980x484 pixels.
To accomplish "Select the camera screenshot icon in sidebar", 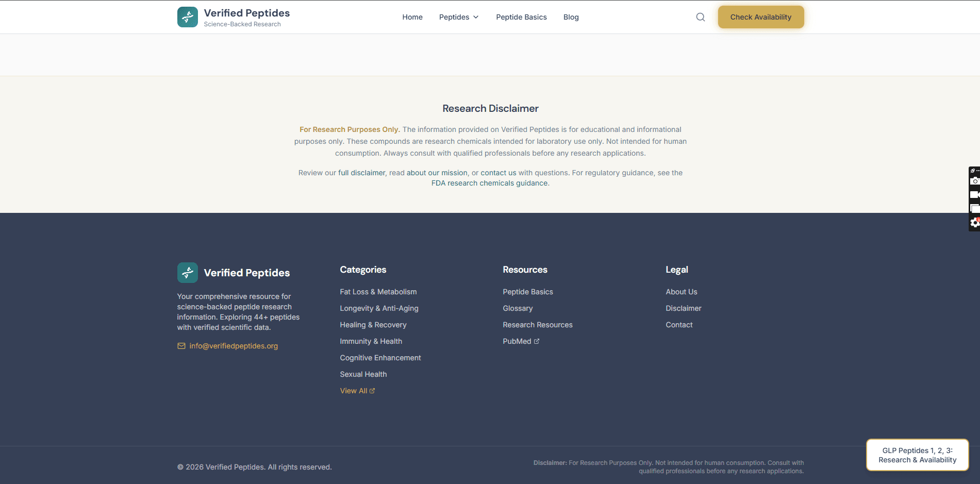I will [975, 180].
